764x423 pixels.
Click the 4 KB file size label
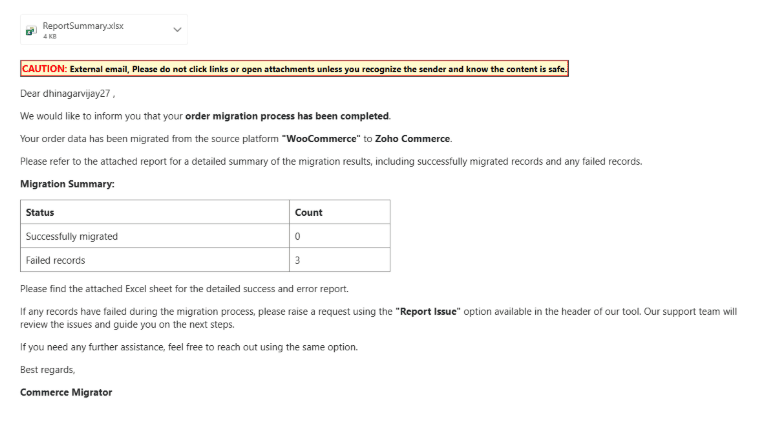[50, 36]
